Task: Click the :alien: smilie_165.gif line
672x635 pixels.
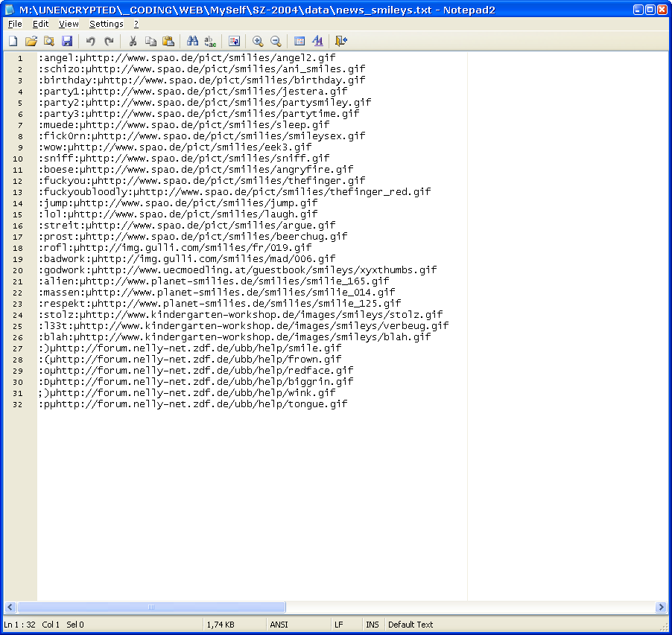Action: [x=214, y=281]
